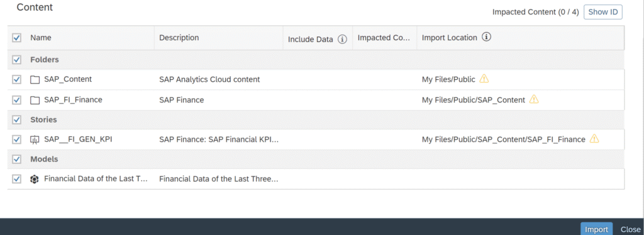Click the Include Data info icon
This screenshot has height=235, width=644.
pyautogui.click(x=342, y=40)
